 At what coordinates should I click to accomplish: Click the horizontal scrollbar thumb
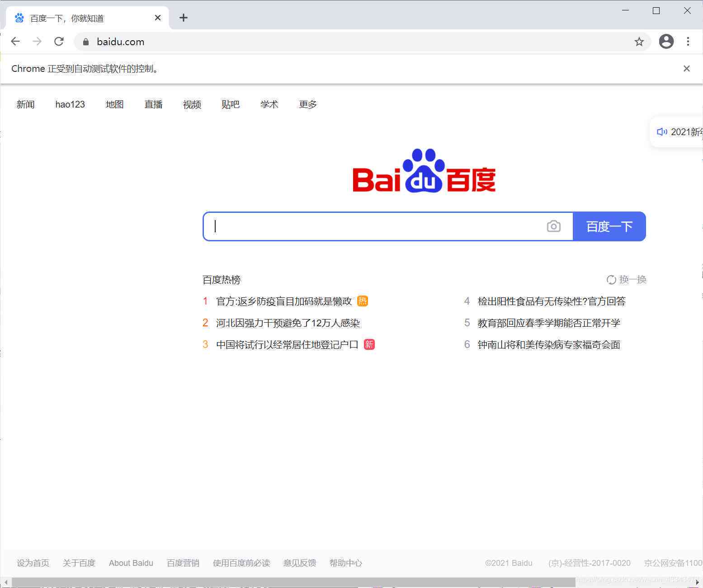click(294, 582)
